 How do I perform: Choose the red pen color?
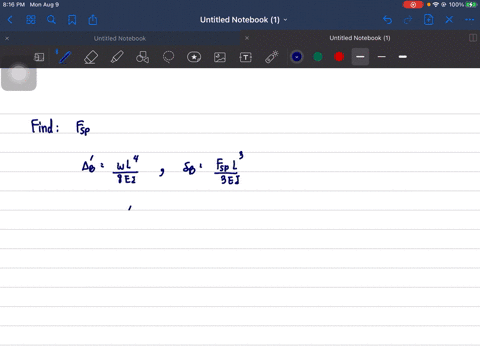coord(339,57)
